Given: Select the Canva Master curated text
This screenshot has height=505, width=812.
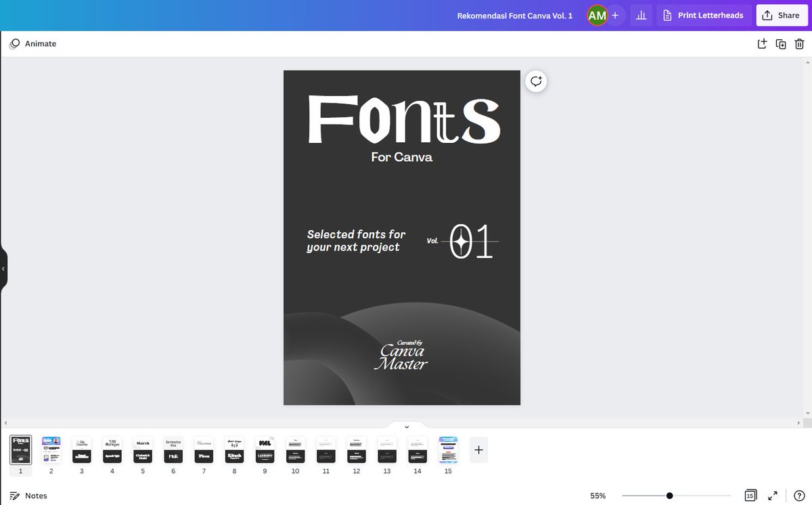Looking at the screenshot, I should point(402,355).
